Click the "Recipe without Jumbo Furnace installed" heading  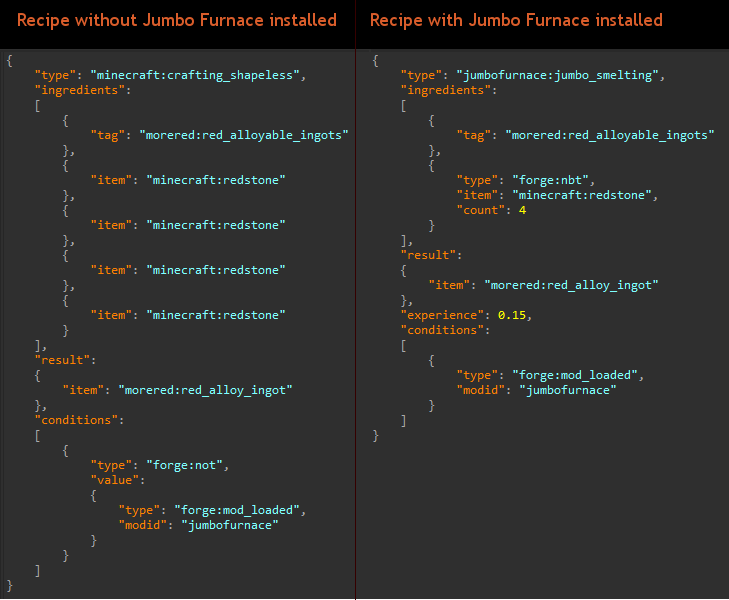click(x=177, y=20)
